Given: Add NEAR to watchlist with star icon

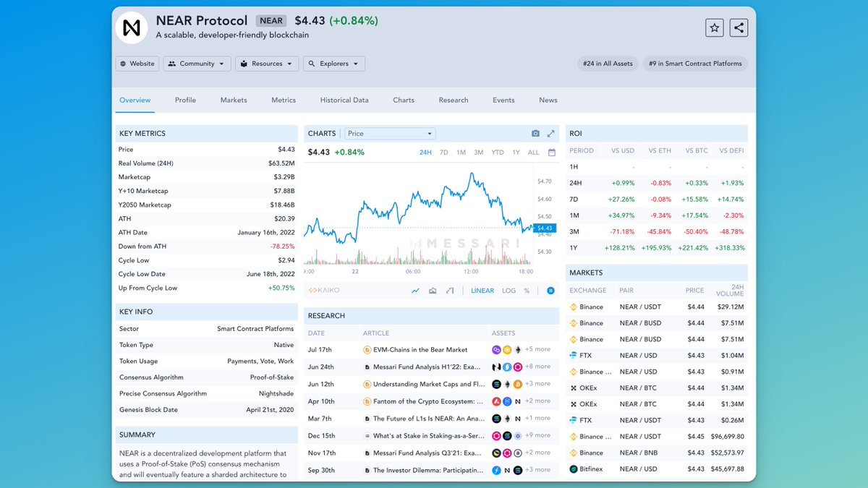Looking at the screenshot, I should pyautogui.click(x=715, y=27).
